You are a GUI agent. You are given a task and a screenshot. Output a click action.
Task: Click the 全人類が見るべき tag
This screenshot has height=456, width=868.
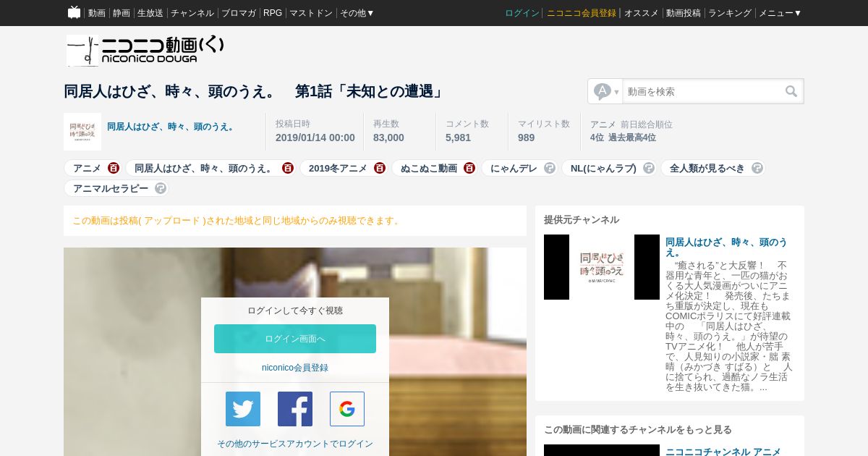pyautogui.click(x=707, y=168)
